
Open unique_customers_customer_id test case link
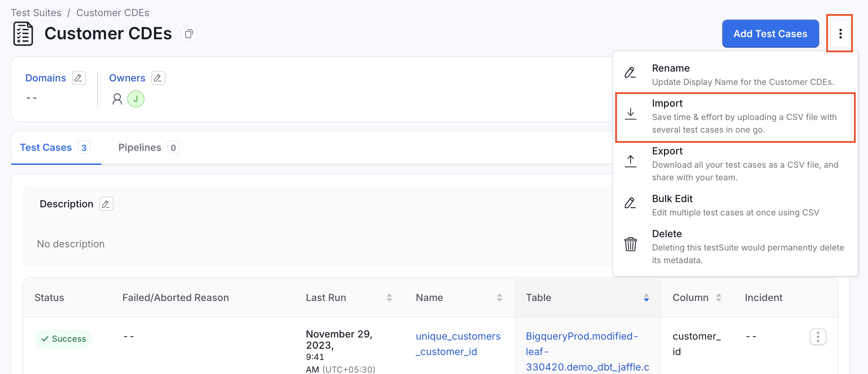tap(458, 344)
